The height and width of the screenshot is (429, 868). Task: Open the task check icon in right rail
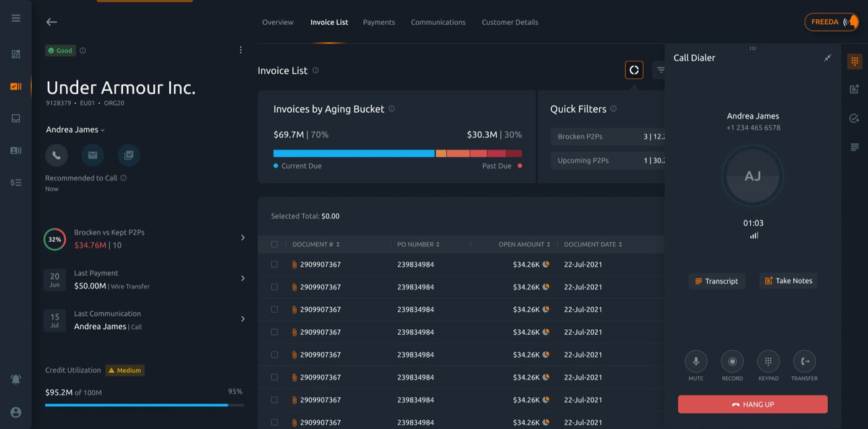[854, 118]
